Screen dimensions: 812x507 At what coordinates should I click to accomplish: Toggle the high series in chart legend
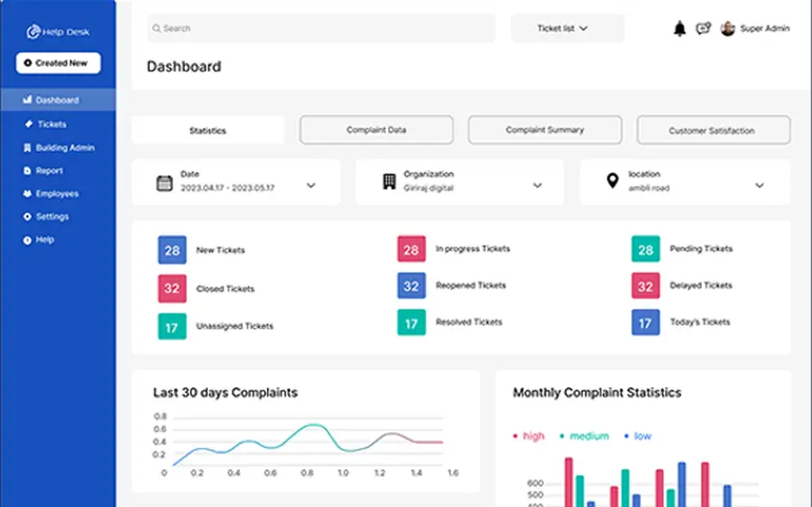[527, 436]
